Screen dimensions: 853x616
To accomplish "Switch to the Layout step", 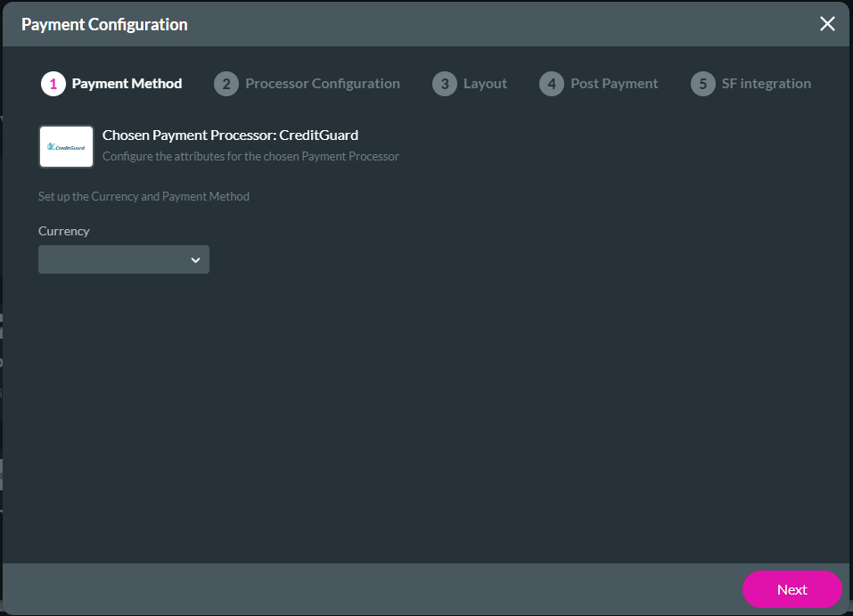I will click(x=485, y=84).
